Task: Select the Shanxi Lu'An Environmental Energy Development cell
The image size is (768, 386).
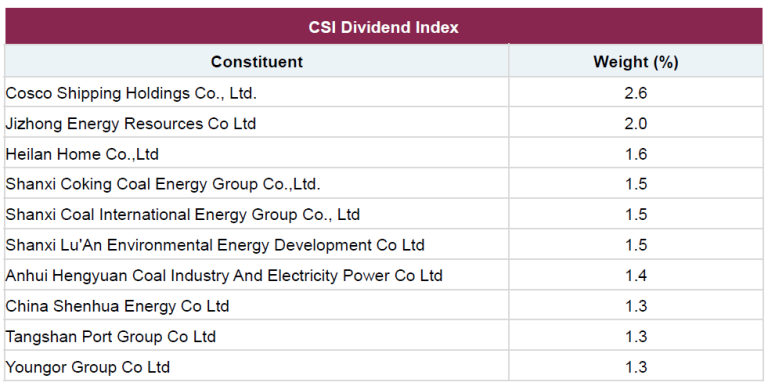Action: tap(257, 244)
